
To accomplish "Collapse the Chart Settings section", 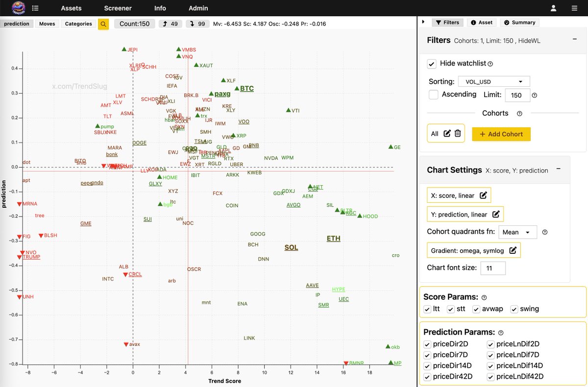I will pyautogui.click(x=559, y=169).
